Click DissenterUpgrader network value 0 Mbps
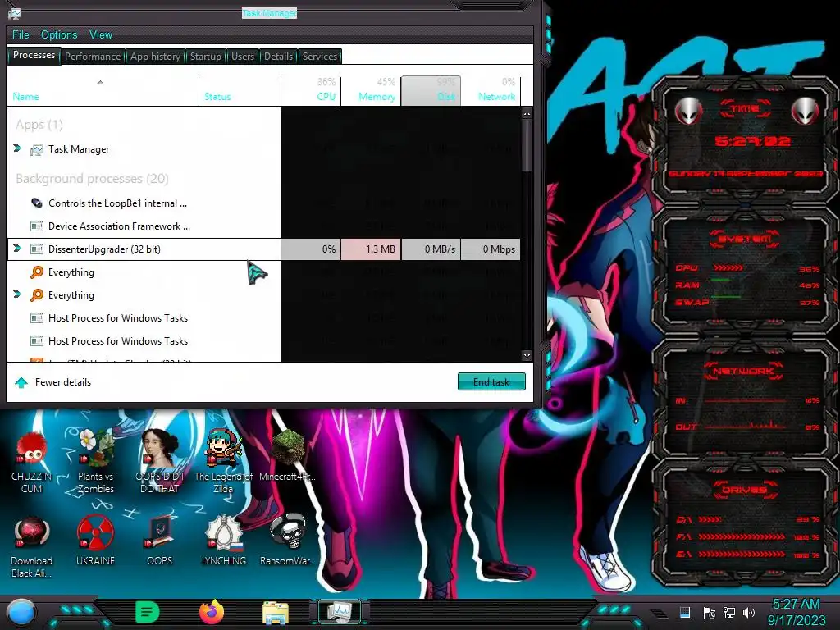Viewport: 840px width, 630px height. tap(491, 249)
